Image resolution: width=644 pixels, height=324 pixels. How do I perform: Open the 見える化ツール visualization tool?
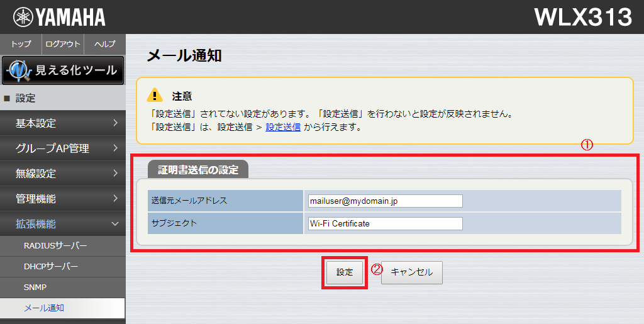pos(63,70)
